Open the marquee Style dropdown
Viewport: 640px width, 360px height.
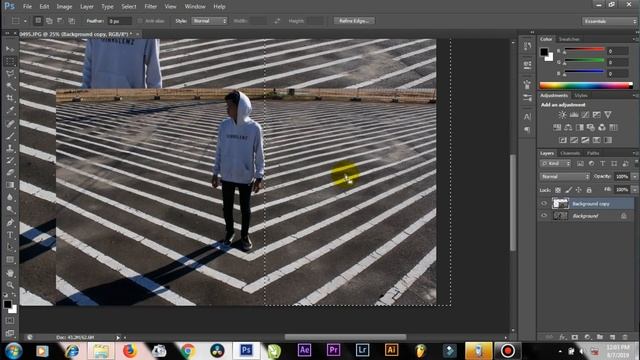[209, 21]
